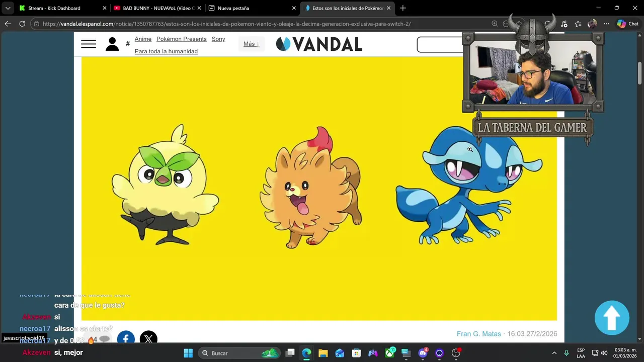Open the browser zoom magnifier icon
The image size is (644, 362).
pyautogui.click(x=495, y=24)
